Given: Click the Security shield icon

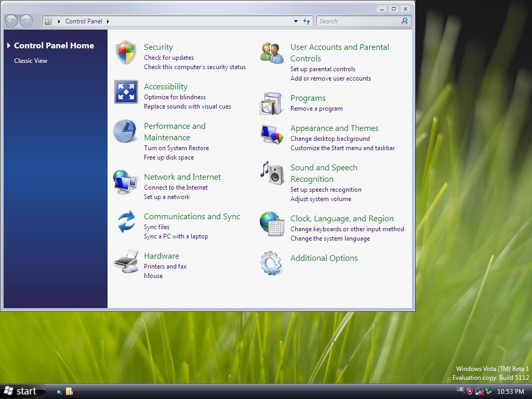Looking at the screenshot, I should [126, 52].
